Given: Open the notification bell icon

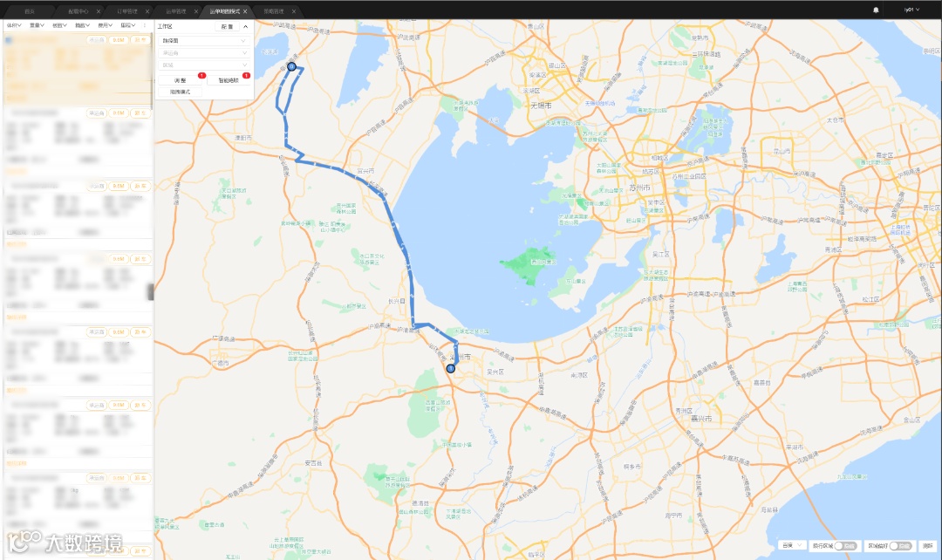Looking at the screenshot, I should coord(876,10).
